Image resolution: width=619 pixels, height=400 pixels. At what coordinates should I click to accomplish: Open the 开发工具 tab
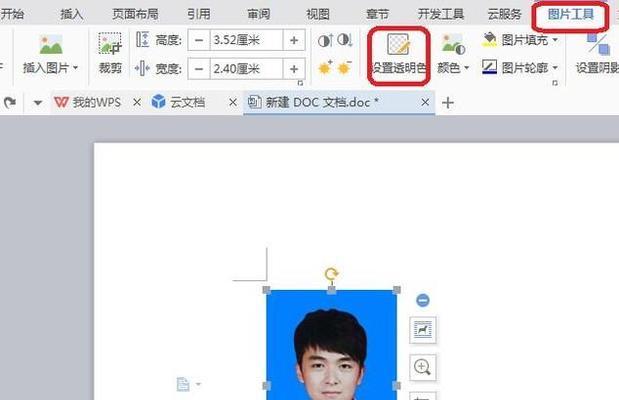coord(441,14)
